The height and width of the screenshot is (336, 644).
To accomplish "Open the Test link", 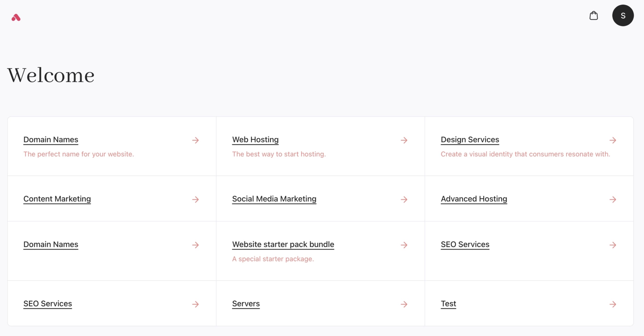I will click(448, 304).
